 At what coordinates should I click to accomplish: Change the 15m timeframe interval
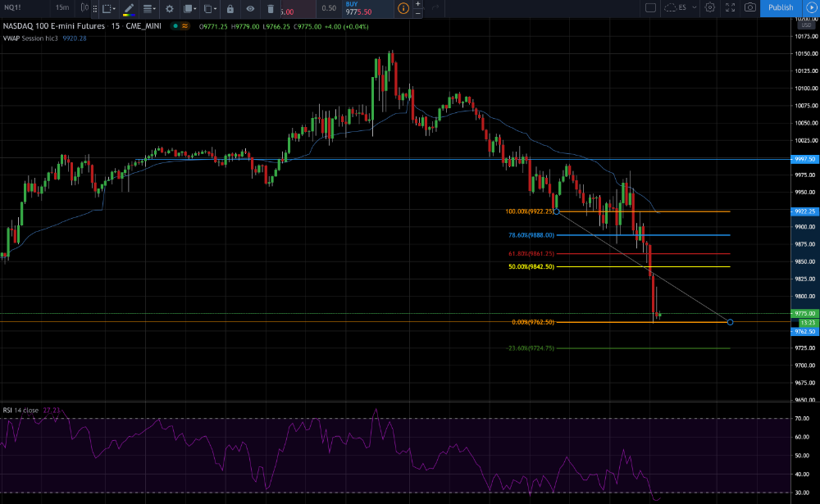pos(62,7)
